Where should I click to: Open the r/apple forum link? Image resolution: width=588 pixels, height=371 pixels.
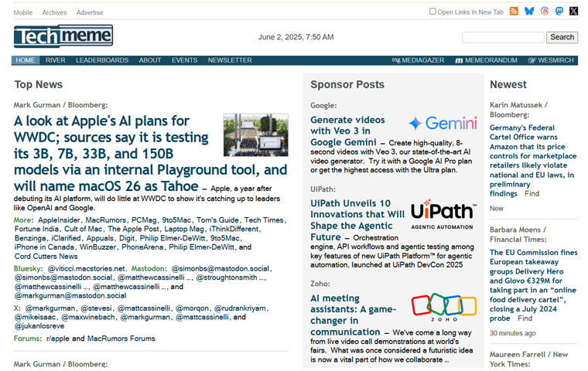pyautogui.click(x=58, y=339)
